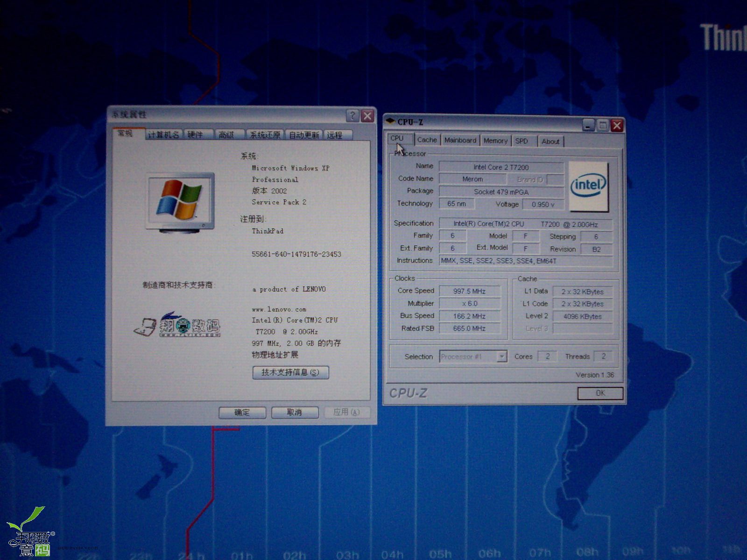The height and width of the screenshot is (560, 747).
Task: Click the Level 2 value '4096 KBytes'
Action: click(x=582, y=316)
